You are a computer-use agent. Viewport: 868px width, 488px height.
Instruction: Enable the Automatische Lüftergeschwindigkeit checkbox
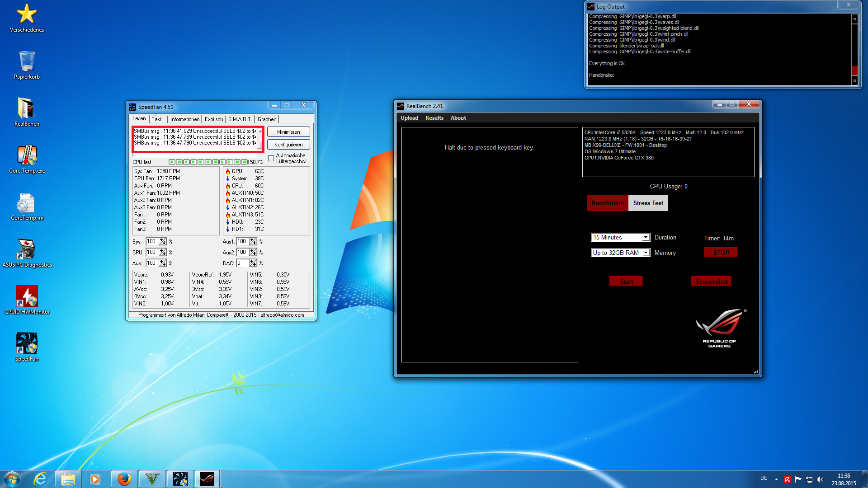(271, 159)
